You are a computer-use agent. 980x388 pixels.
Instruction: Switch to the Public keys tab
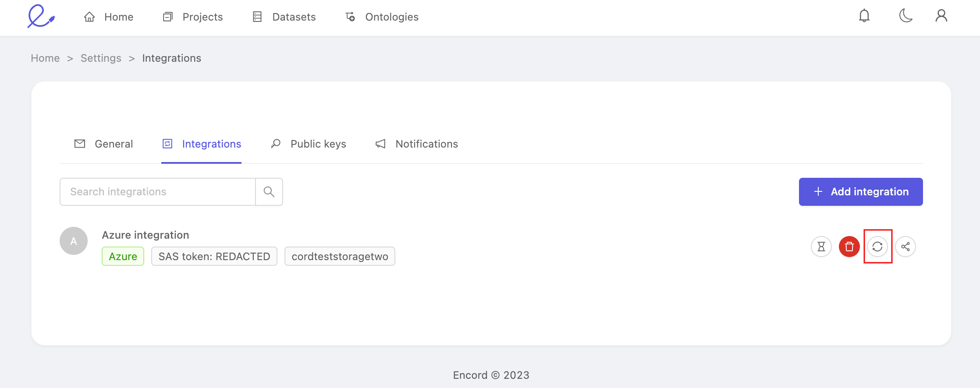(309, 144)
